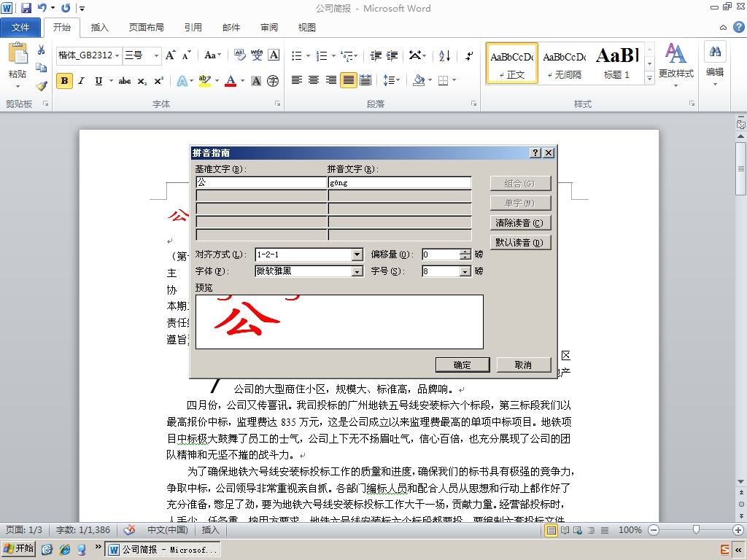Click the Character Border icon
747x560 pixels.
[x=274, y=55]
